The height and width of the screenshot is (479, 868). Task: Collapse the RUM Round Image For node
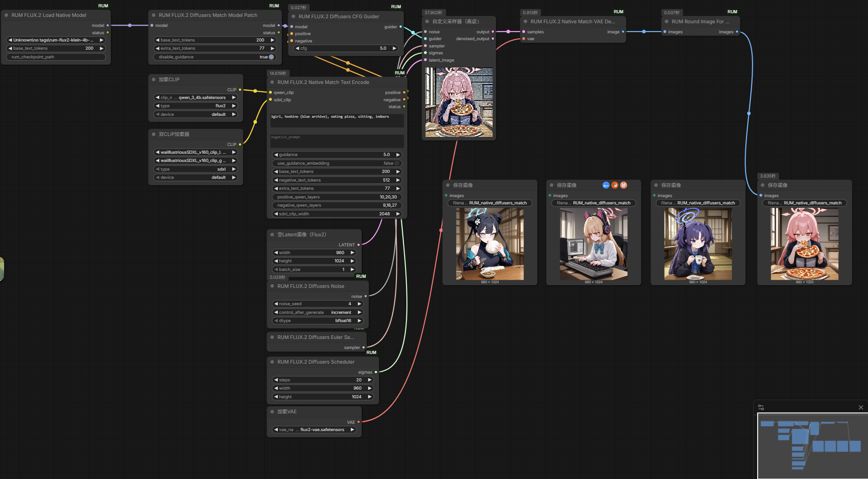pyautogui.click(x=667, y=21)
